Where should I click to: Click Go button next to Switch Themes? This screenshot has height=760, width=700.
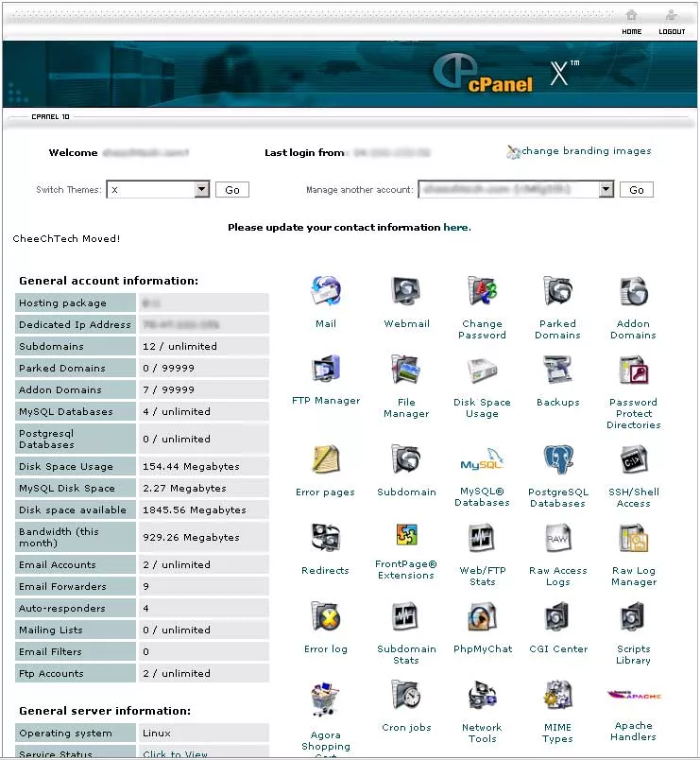pos(232,190)
